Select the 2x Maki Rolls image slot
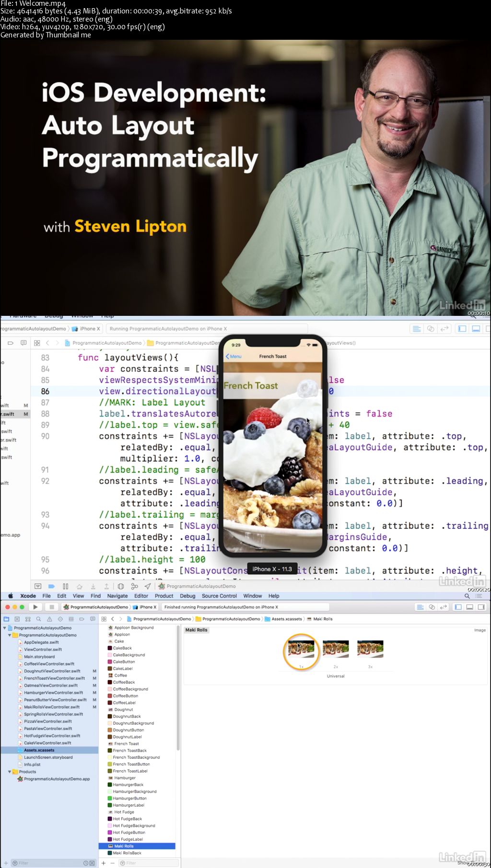Image resolution: width=491 pixels, height=868 pixels. (x=336, y=649)
